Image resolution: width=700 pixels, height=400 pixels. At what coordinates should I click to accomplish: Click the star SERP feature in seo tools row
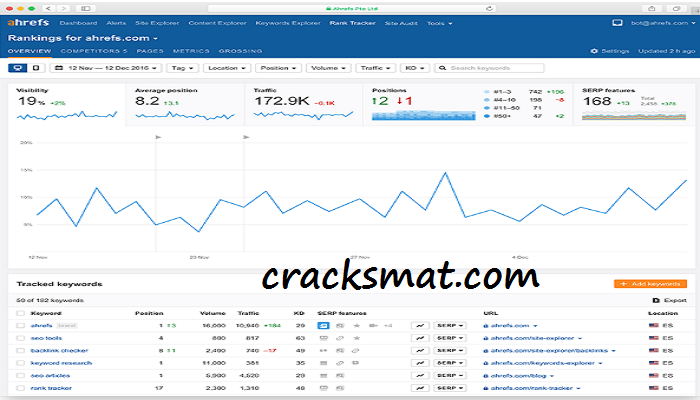tap(356, 338)
